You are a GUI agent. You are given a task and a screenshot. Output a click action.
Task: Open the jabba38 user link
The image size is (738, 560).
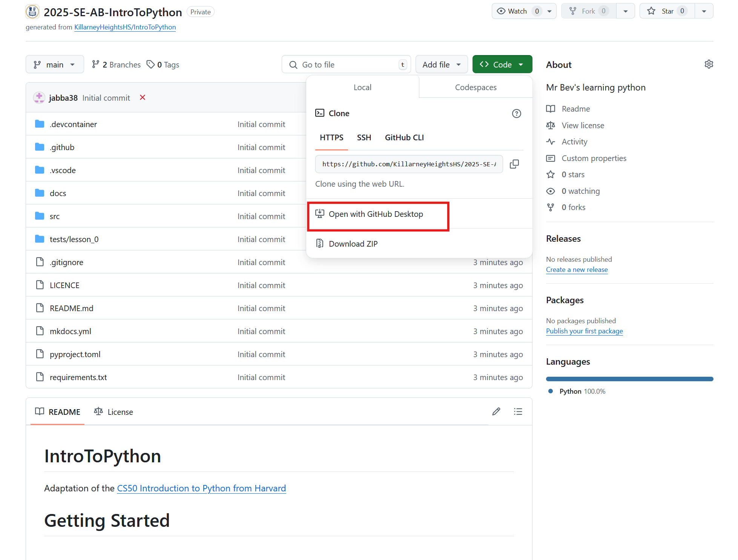[x=63, y=98]
